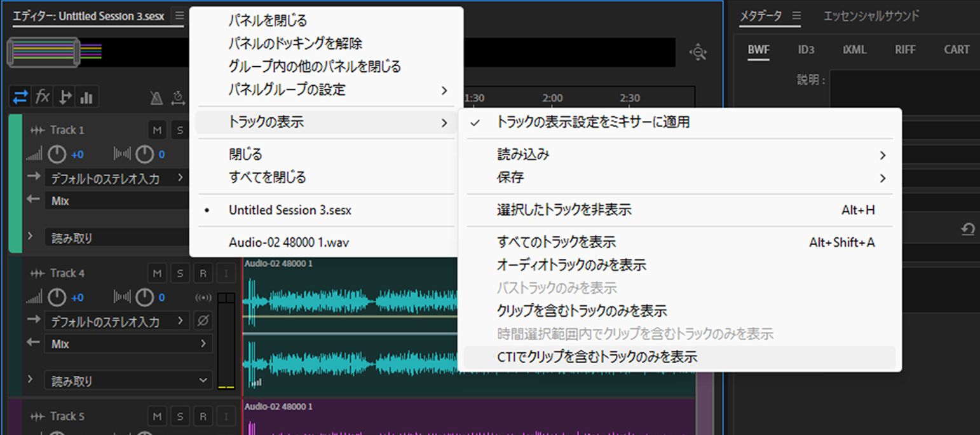Arm Track 4 for recording
This screenshot has width=980, height=435.
click(203, 273)
